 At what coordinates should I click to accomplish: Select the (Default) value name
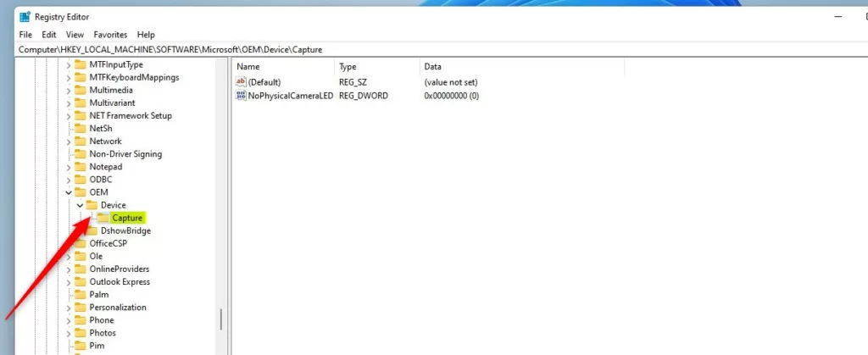point(264,82)
